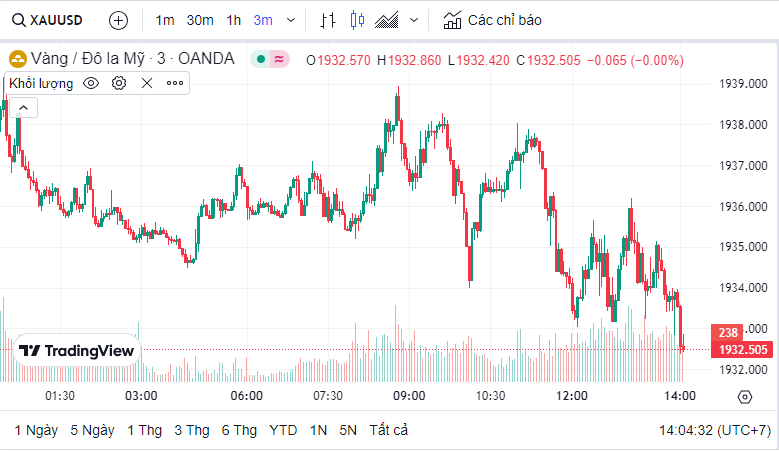Open more options for Khối lượng
Image resolution: width=779 pixels, height=451 pixels.
175,83
